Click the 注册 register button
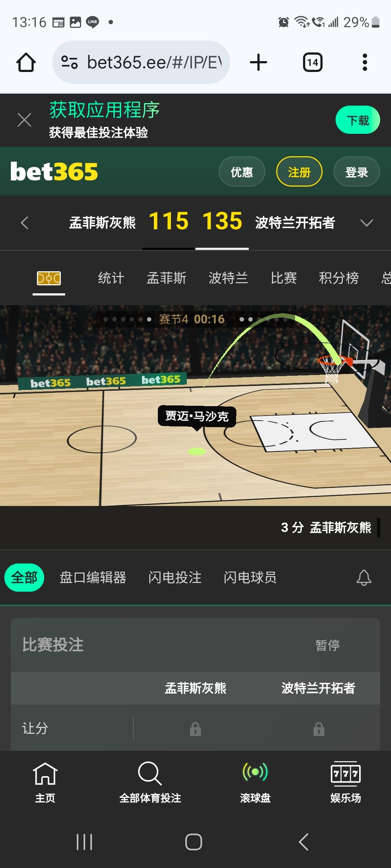 pyautogui.click(x=299, y=172)
